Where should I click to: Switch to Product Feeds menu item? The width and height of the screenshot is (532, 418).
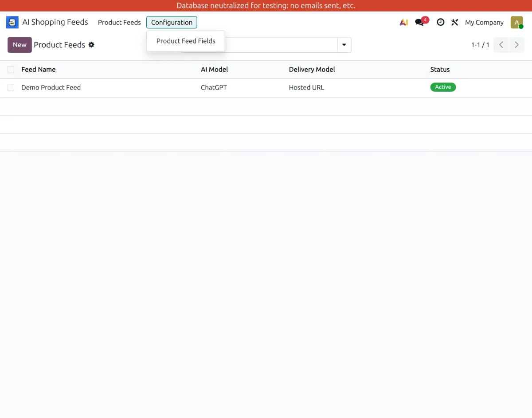[x=119, y=22]
